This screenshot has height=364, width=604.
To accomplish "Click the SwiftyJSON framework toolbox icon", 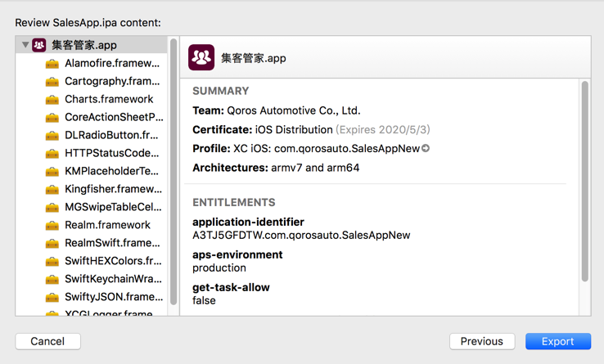I will click(x=52, y=298).
